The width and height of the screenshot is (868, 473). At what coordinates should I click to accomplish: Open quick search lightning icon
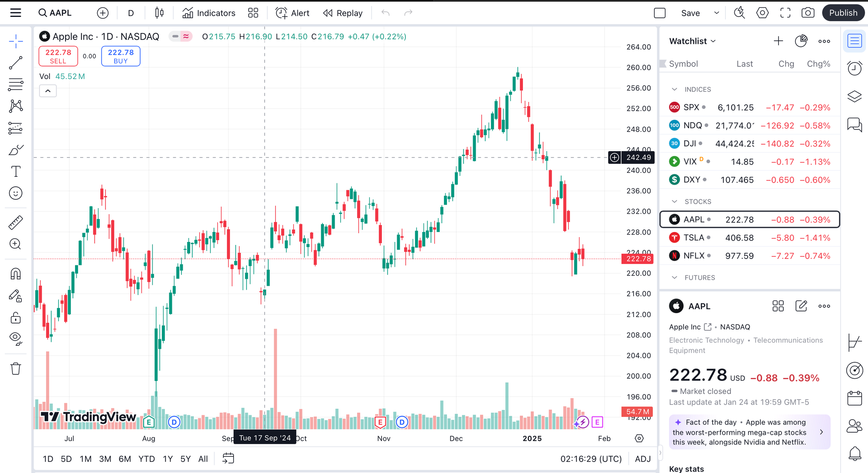(739, 13)
